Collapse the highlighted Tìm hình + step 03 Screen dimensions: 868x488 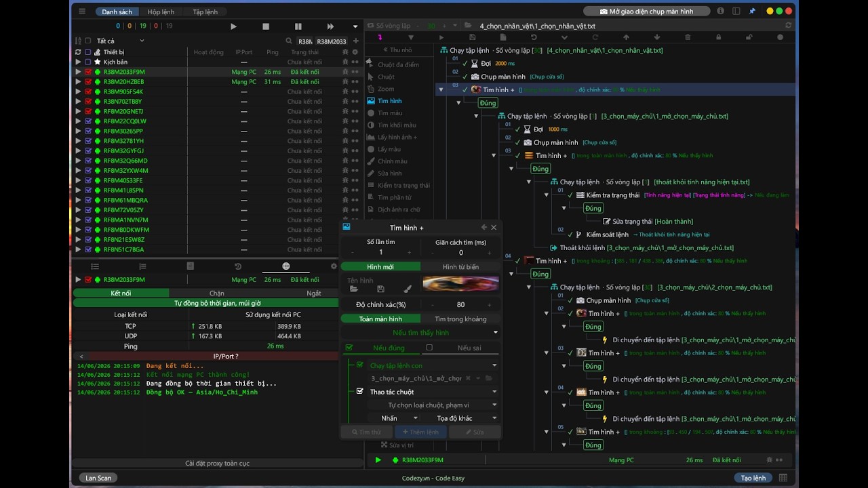(441, 89)
